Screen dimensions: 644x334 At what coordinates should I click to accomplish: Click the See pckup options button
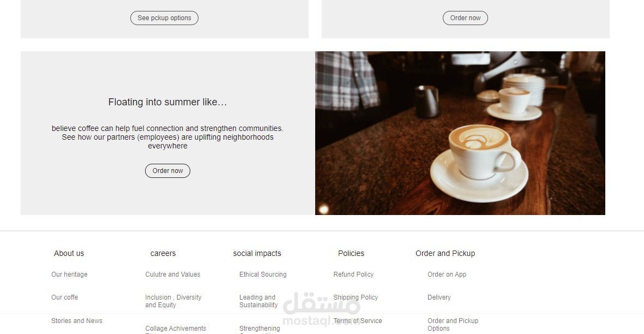[x=164, y=18]
